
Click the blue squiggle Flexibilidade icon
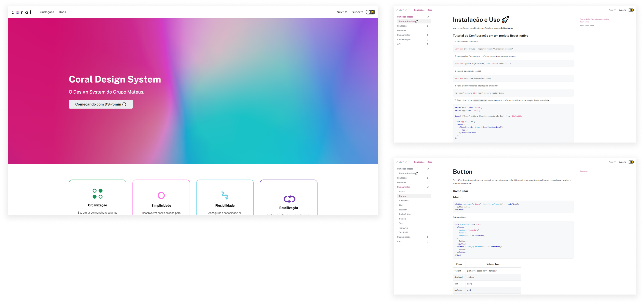point(225,195)
